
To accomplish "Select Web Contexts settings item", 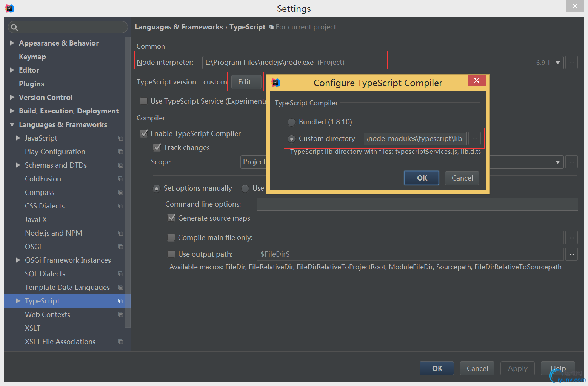I will click(48, 314).
